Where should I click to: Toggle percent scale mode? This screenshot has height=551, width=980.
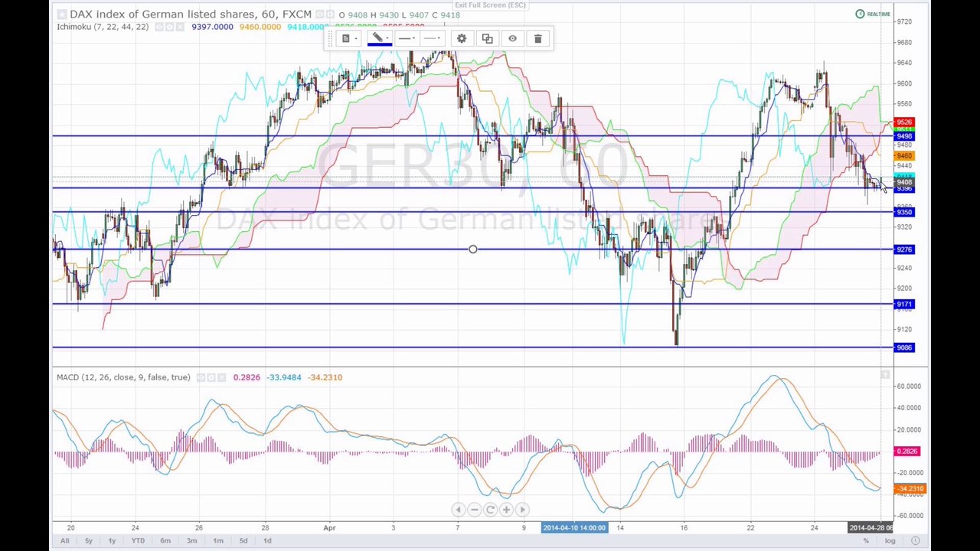866,541
